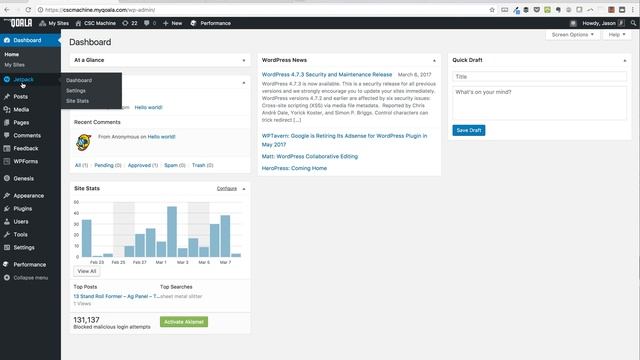640x360 pixels.
Task: Open the Help dropdown tab
Action: tap(617, 35)
